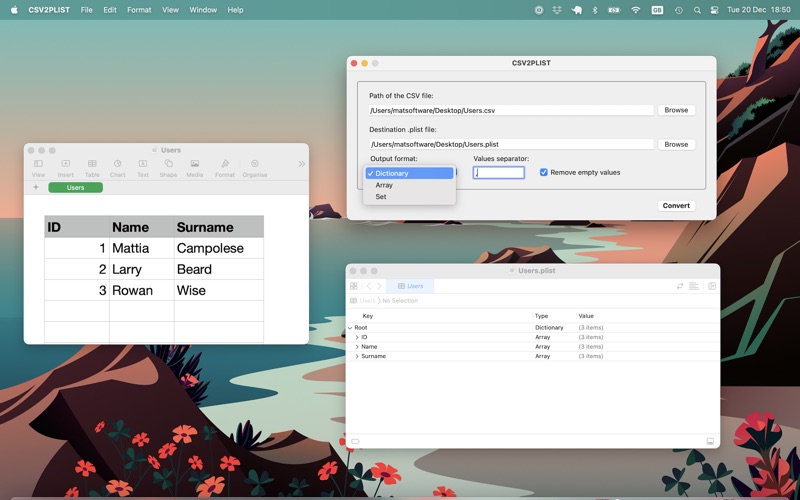Click the grid icon in Users.plist toolbar
The image size is (800, 500).
point(354,286)
